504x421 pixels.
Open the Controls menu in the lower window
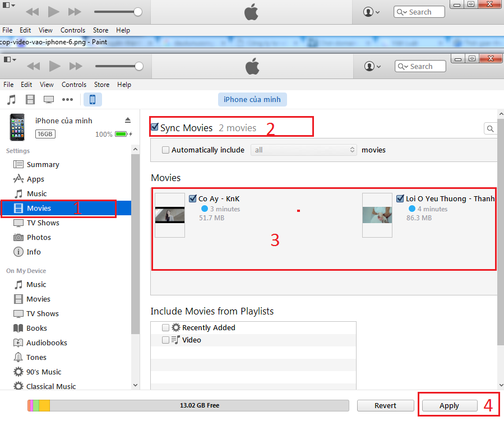[x=74, y=85]
